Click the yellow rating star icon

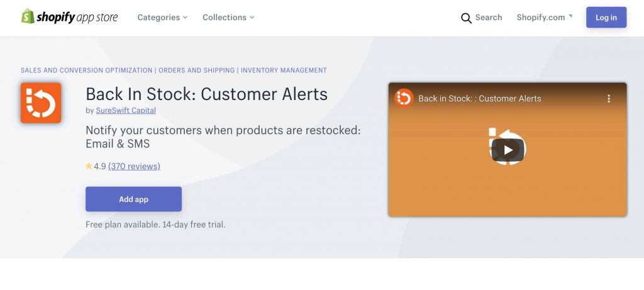tap(89, 166)
